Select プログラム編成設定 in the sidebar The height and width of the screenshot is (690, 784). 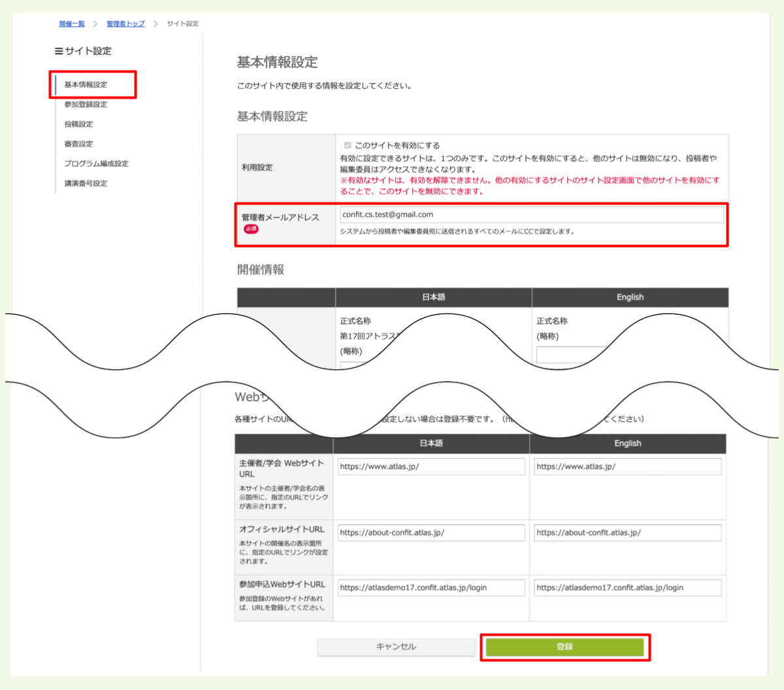[95, 163]
